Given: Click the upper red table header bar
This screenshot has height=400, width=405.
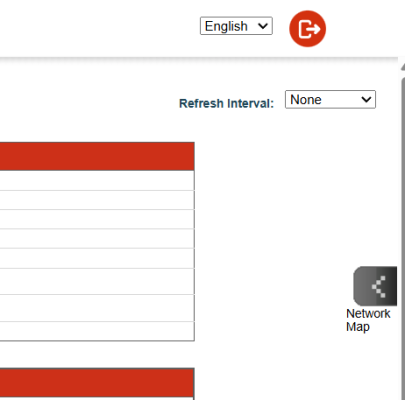Looking at the screenshot, I should point(97,156).
